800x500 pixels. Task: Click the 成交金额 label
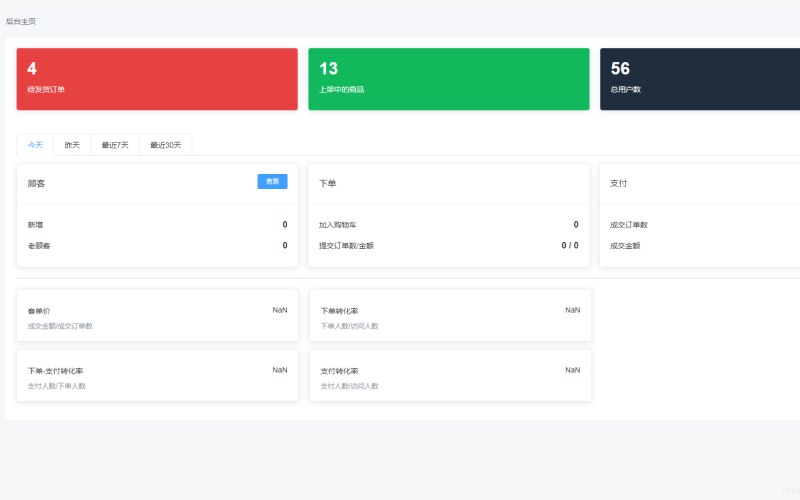tap(625, 245)
